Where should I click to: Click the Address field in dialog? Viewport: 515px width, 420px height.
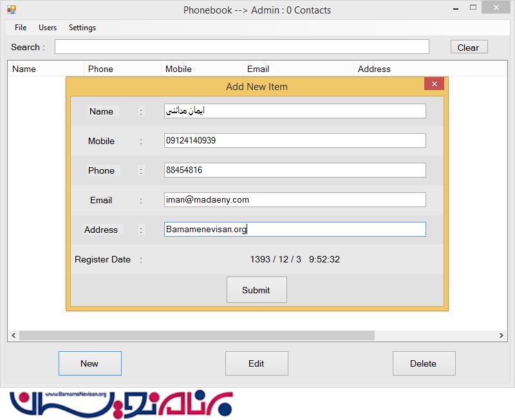pos(295,229)
